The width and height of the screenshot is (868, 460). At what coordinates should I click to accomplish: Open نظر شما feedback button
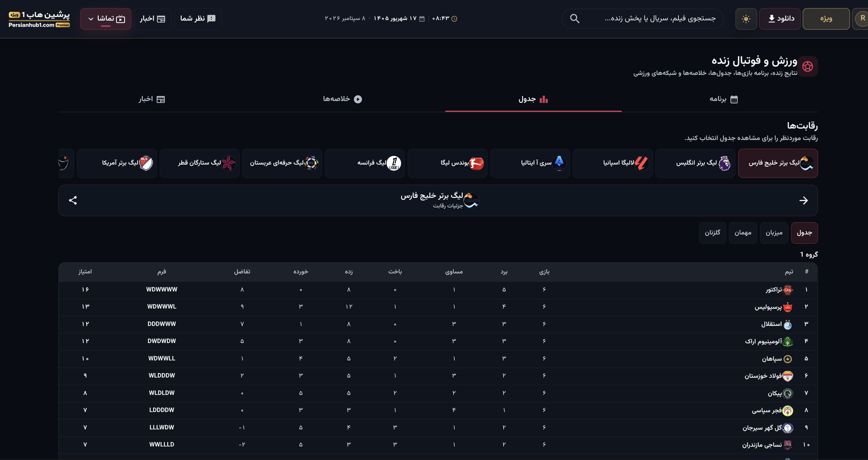198,19
